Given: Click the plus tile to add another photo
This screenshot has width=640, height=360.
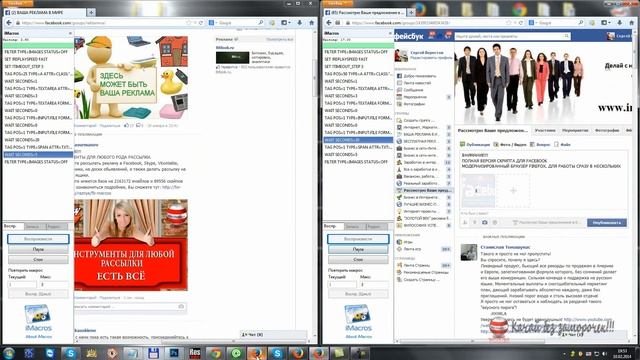Looking at the screenshot, I should click(513, 191).
